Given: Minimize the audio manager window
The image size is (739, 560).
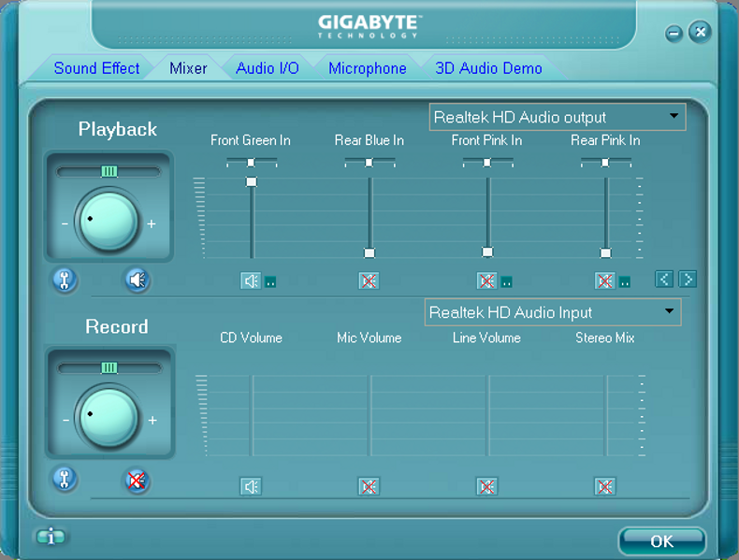Looking at the screenshot, I should (x=674, y=34).
